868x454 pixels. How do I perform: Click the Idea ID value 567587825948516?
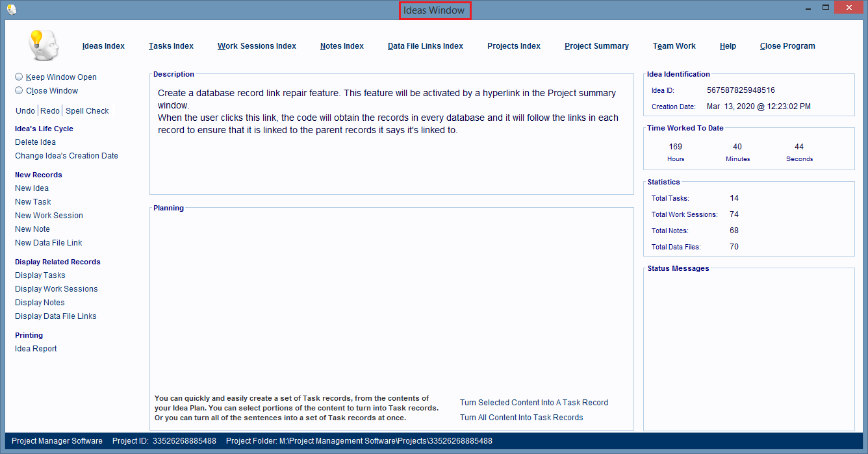coord(741,90)
